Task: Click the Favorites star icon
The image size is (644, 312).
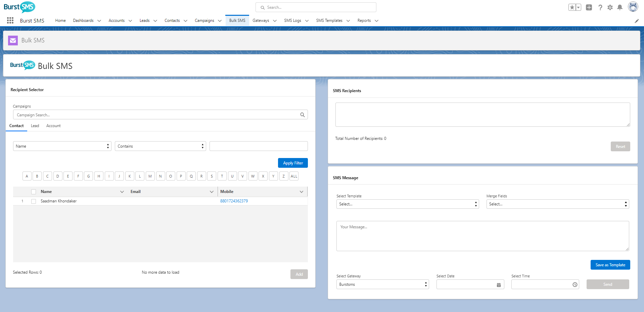Action: [x=572, y=7]
